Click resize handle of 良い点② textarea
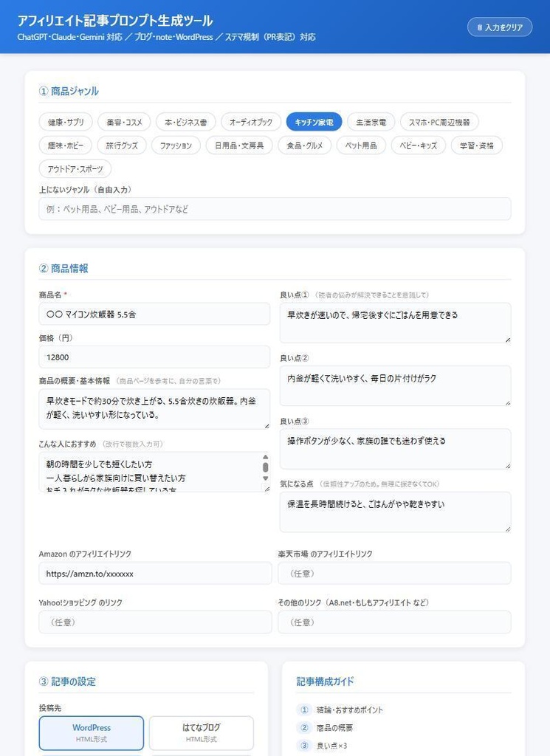 508,402
